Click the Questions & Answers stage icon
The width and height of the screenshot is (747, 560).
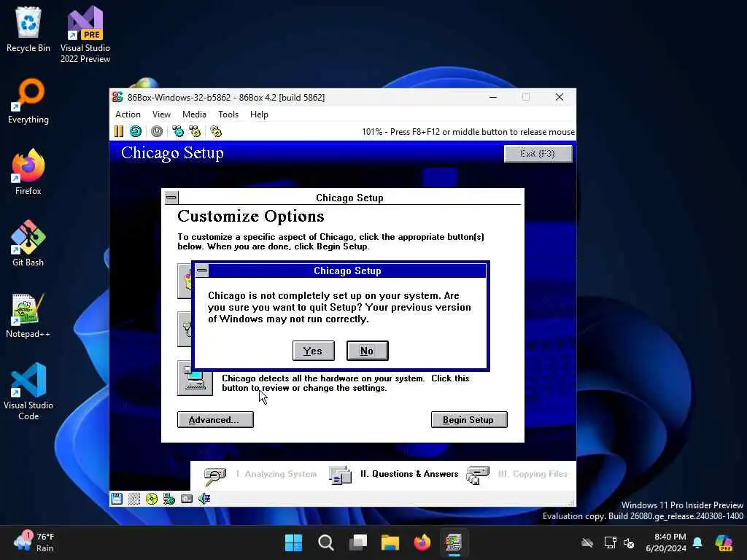pos(340,475)
